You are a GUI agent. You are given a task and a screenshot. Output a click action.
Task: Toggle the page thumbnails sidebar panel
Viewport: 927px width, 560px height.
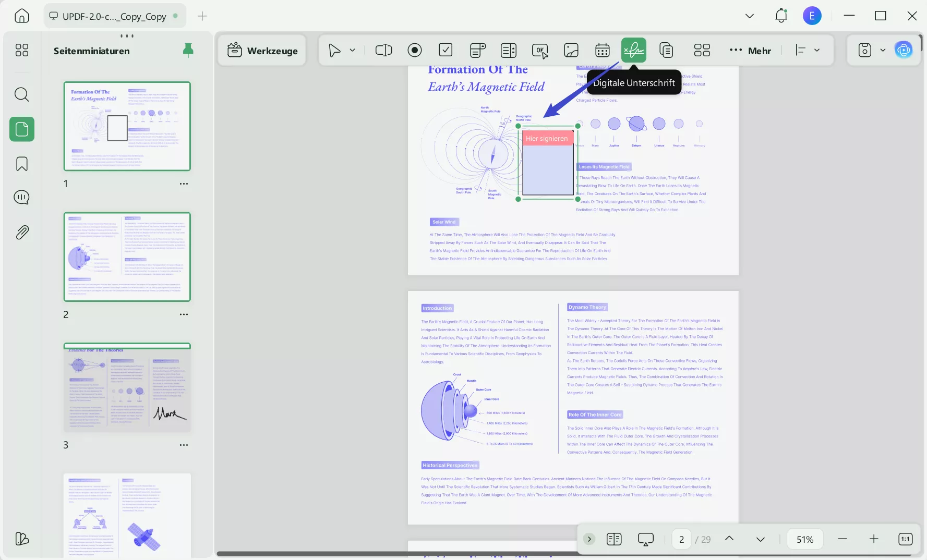click(x=22, y=129)
